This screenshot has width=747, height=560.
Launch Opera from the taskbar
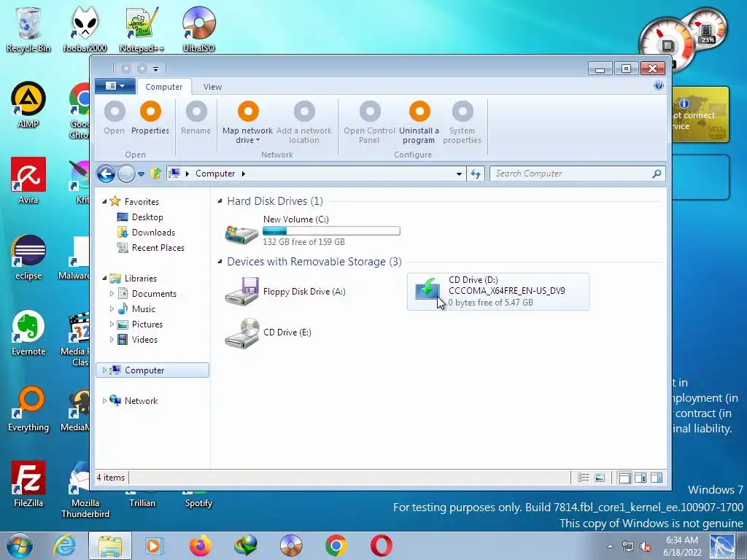[x=381, y=545]
